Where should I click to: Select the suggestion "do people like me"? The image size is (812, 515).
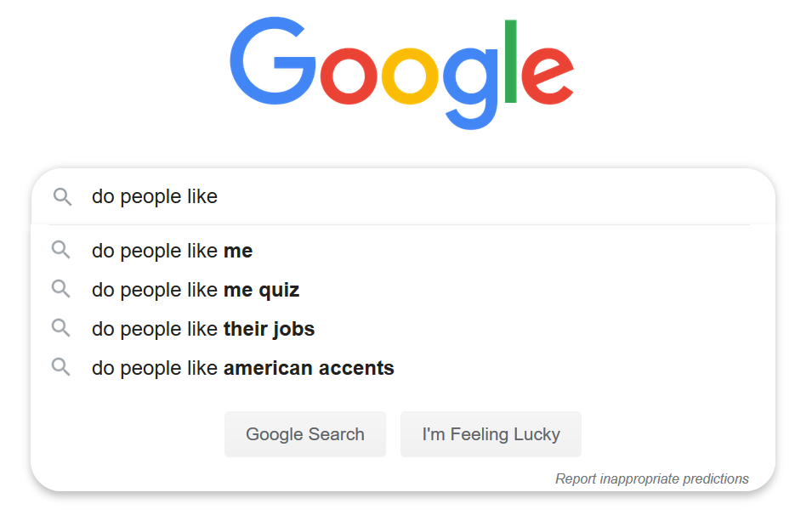(x=173, y=251)
